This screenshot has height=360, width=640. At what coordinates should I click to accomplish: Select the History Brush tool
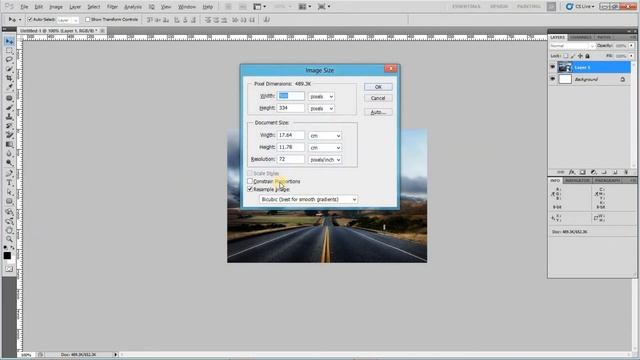click(9, 126)
